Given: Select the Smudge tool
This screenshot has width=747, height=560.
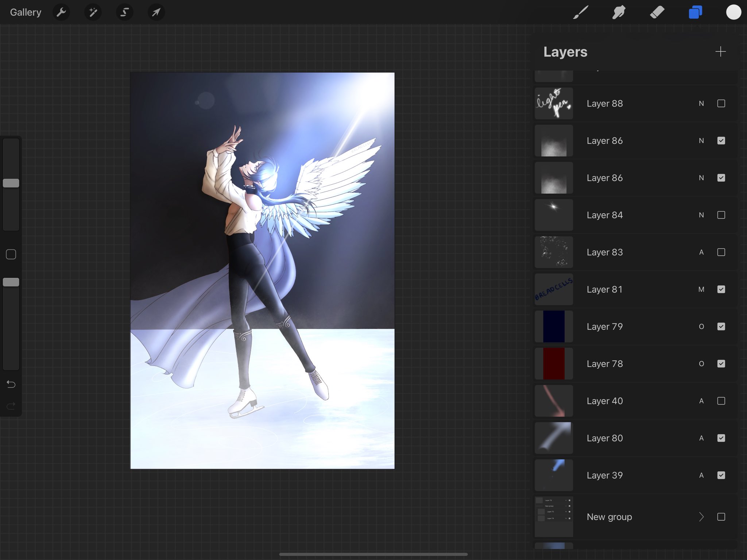Looking at the screenshot, I should [619, 12].
